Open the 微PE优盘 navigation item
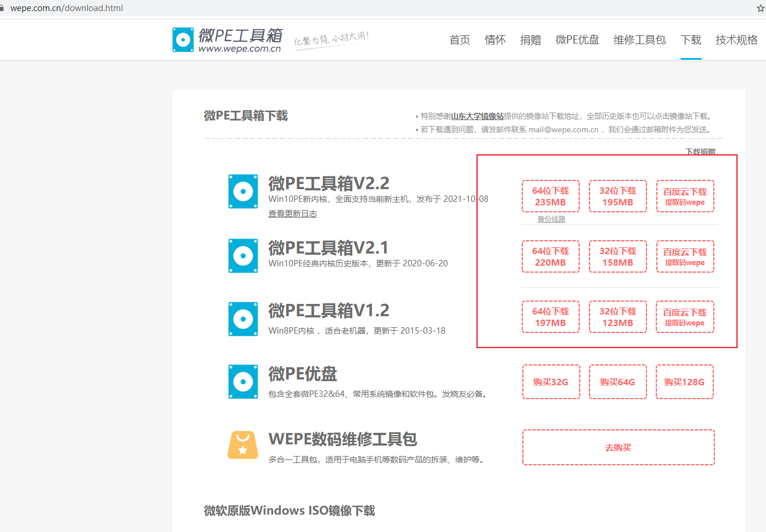 click(x=577, y=39)
